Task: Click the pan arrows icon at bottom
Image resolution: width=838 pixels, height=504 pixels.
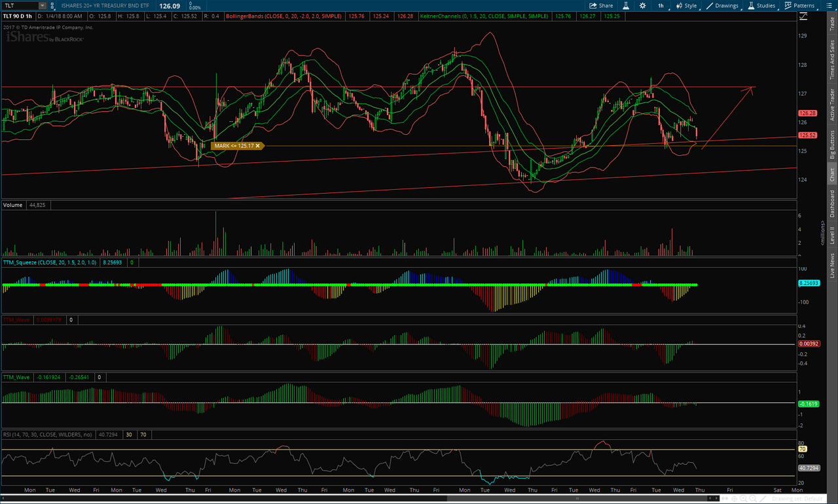Action: point(725,498)
